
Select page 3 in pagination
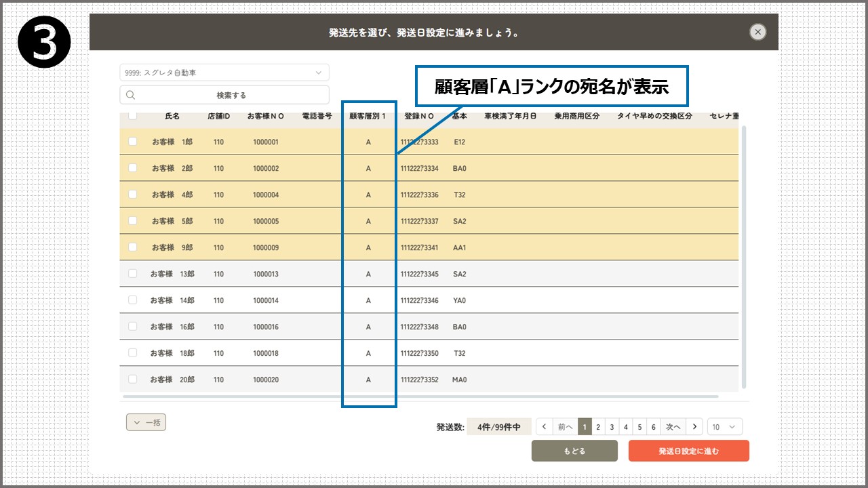click(x=612, y=427)
